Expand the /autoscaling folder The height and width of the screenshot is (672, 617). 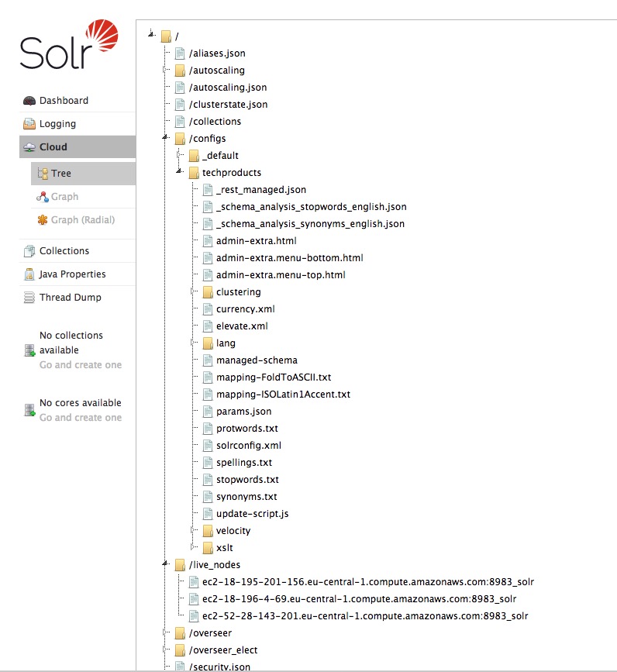pos(164,70)
